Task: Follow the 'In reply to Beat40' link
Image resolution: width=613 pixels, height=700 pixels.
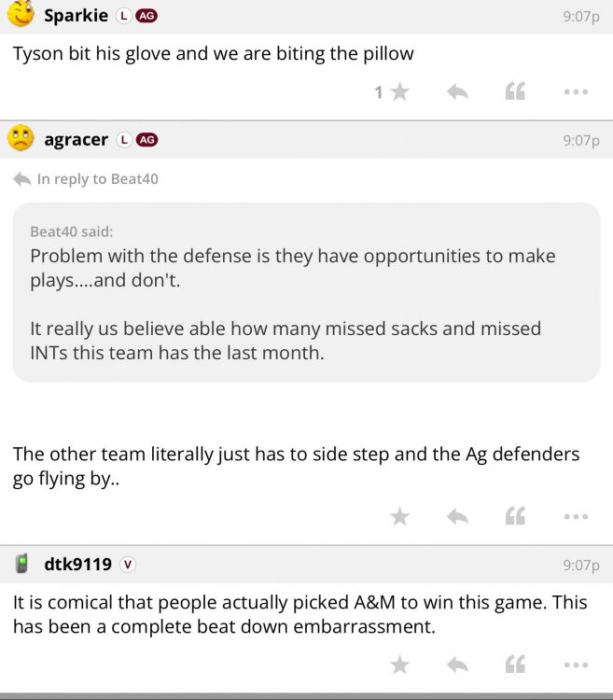Action: coord(97,179)
